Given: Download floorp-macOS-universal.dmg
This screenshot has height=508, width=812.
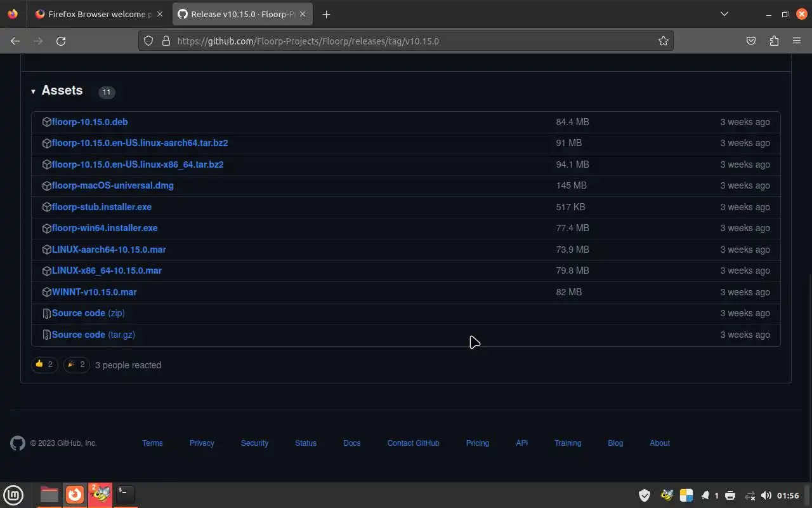Looking at the screenshot, I should [x=112, y=185].
